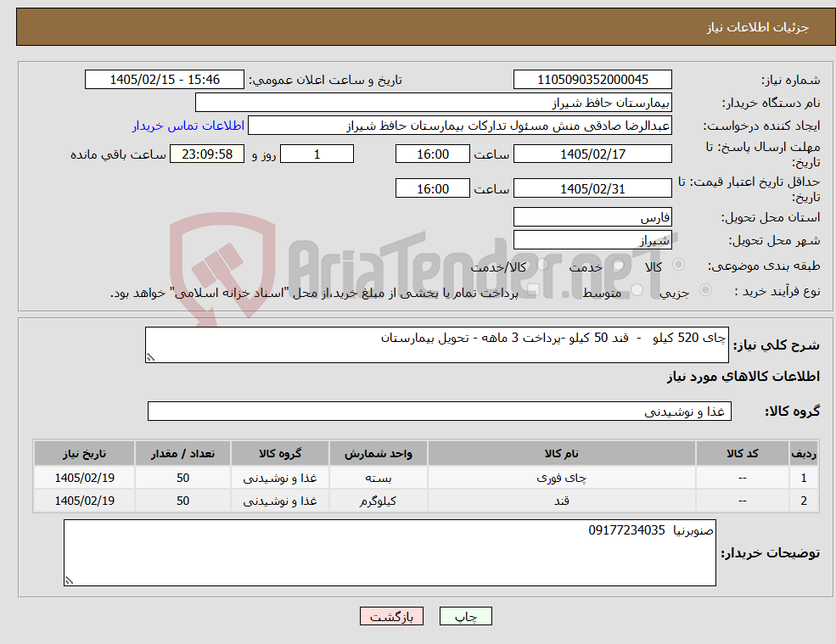Image resolution: width=836 pixels, height=644 pixels.
Task: Click quantity 50 in چای فوری row
Action: coord(182,478)
